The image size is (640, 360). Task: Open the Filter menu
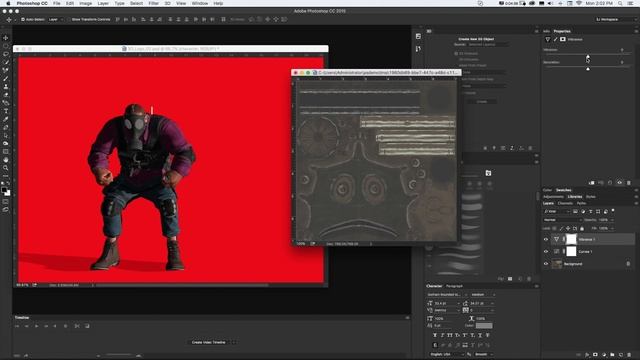tap(153, 3)
